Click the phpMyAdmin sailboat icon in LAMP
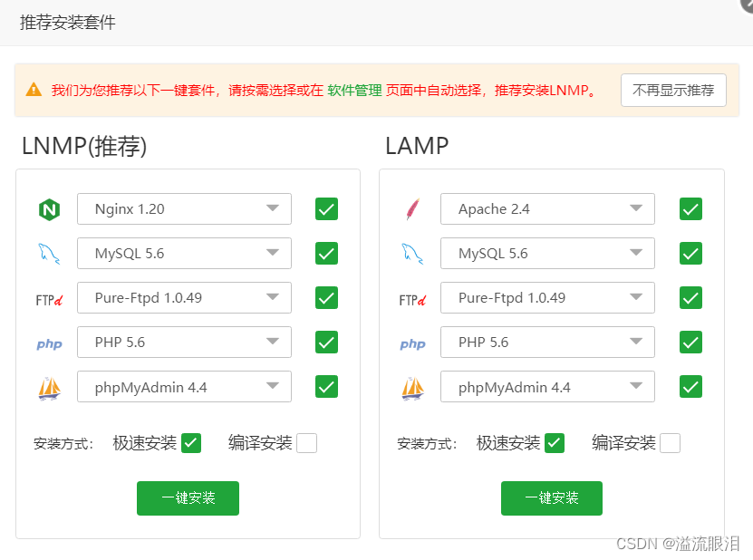753x560 pixels. click(x=412, y=388)
